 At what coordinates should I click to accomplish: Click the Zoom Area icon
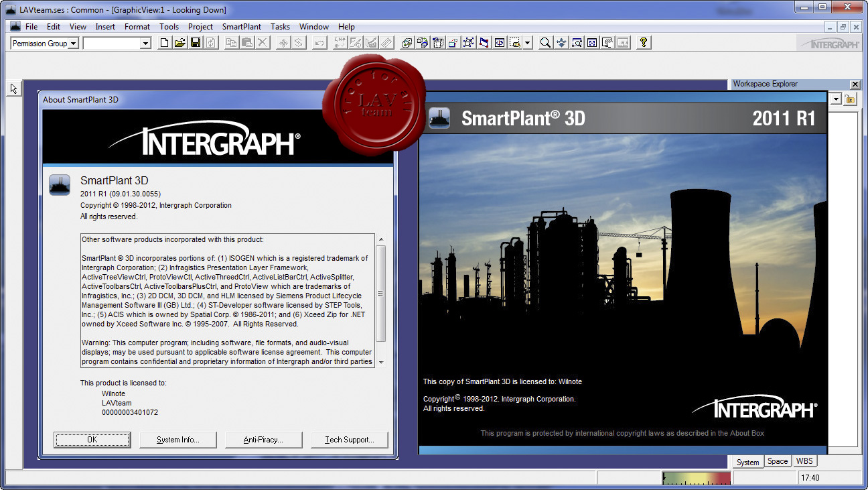(x=577, y=43)
